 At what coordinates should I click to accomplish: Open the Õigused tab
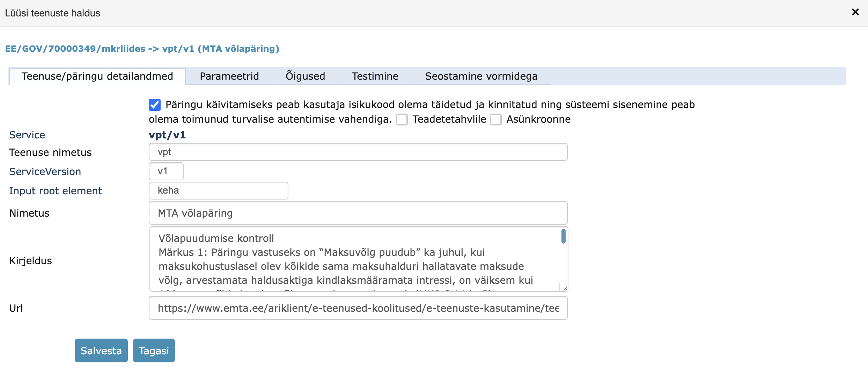(305, 76)
